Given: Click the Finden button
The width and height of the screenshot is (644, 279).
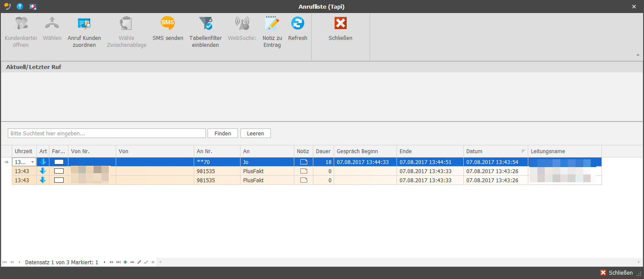Looking at the screenshot, I should point(223,133).
